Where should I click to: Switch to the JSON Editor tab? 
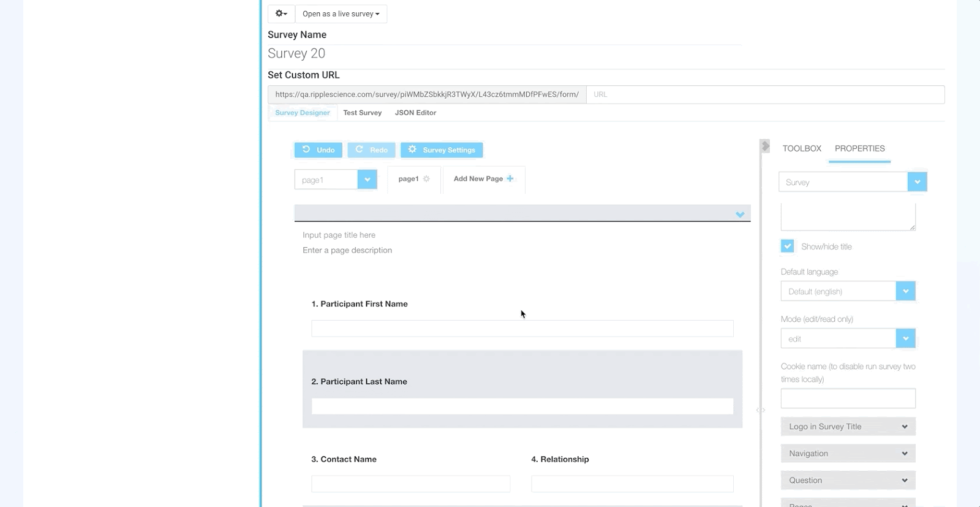point(415,113)
